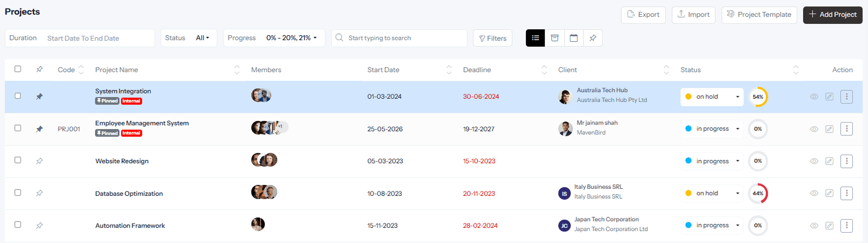Sort by Code column arrows
Screen dimensions: 868x243
click(x=81, y=69)
